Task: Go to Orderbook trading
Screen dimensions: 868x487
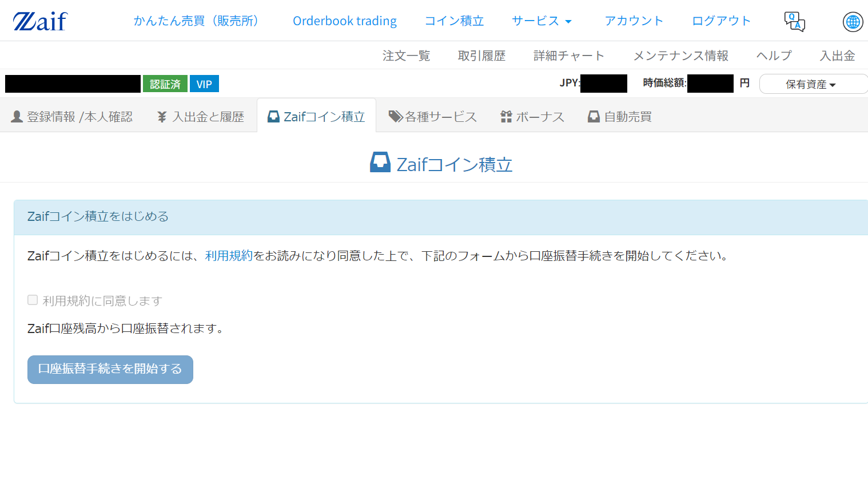Action: point(345,21)
